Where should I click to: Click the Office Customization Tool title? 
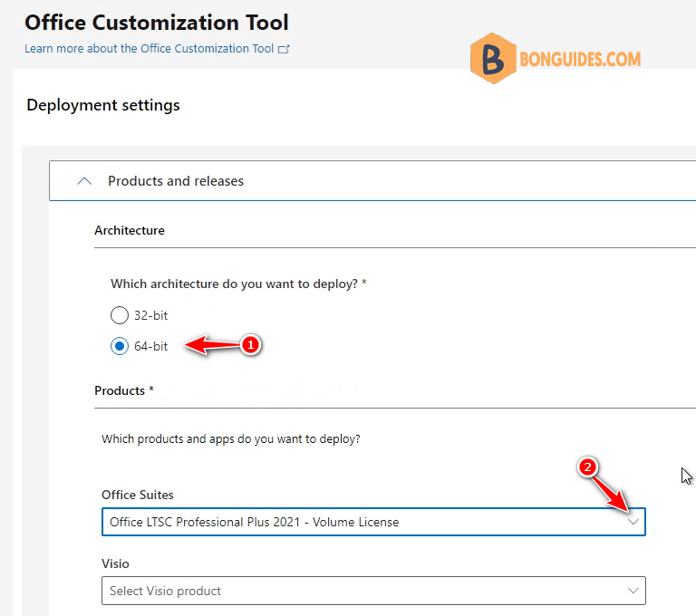157,22
